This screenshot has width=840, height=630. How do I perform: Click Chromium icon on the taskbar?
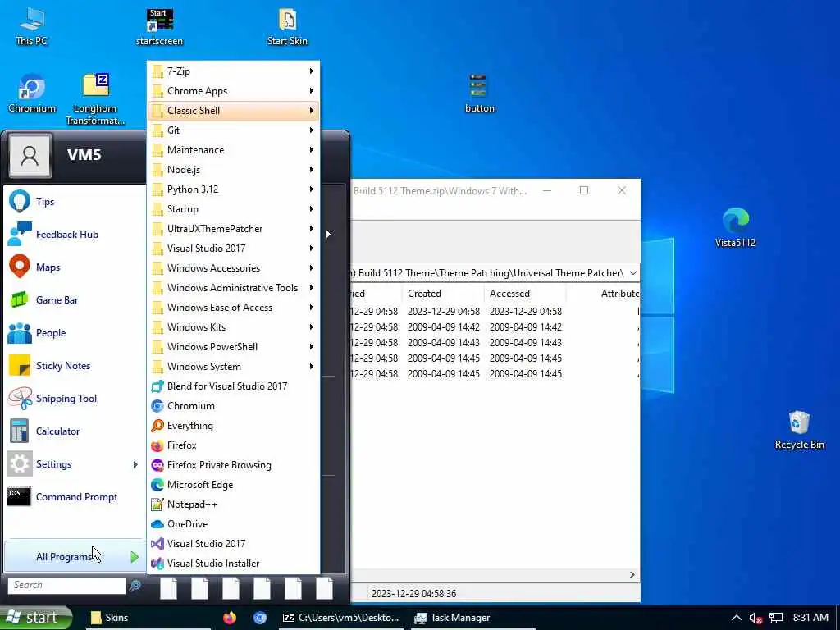(260, 618)
